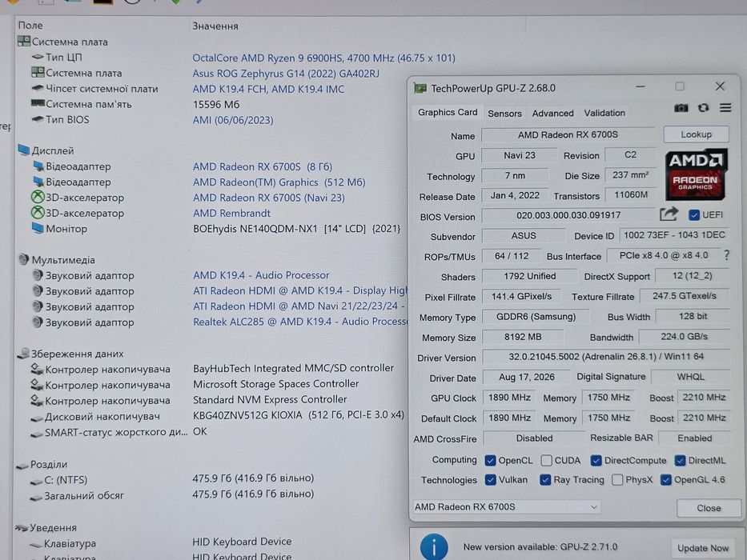Click GPU-Z refresh icon

703,108
